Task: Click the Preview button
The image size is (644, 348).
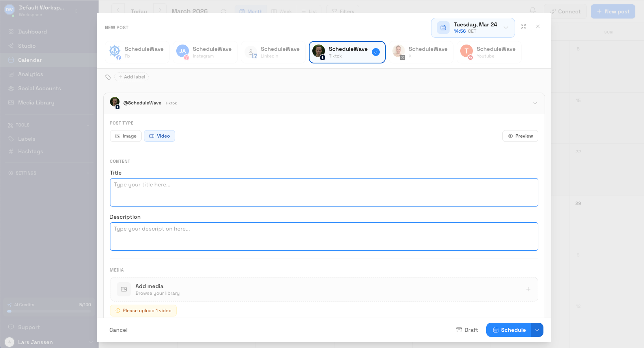Action: [520, 136]
